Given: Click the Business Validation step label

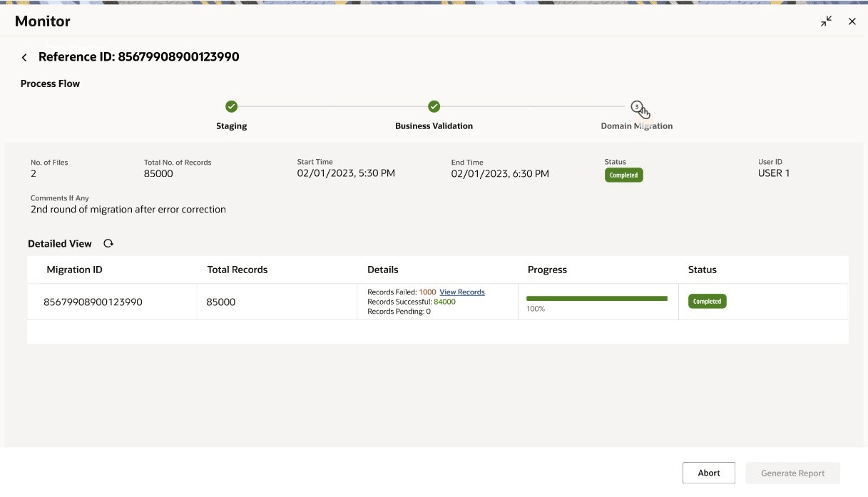Looking at the screenshot, I should tap(434, 126).
